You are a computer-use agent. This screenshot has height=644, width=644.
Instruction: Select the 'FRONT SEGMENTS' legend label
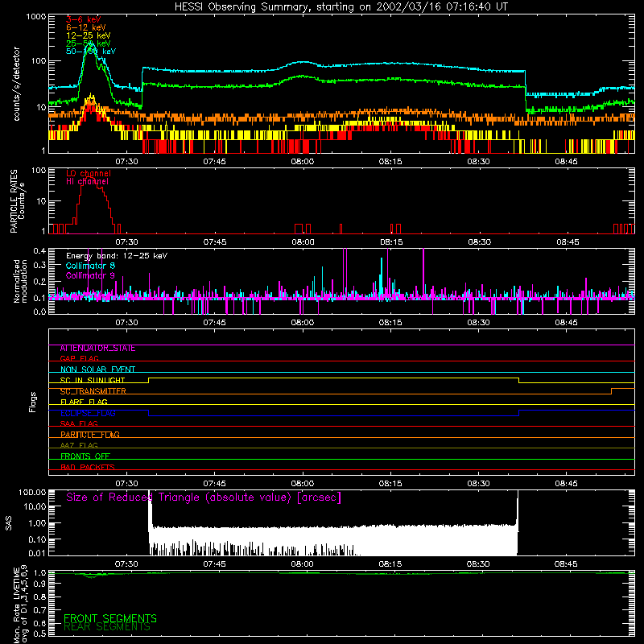point(110,618)
